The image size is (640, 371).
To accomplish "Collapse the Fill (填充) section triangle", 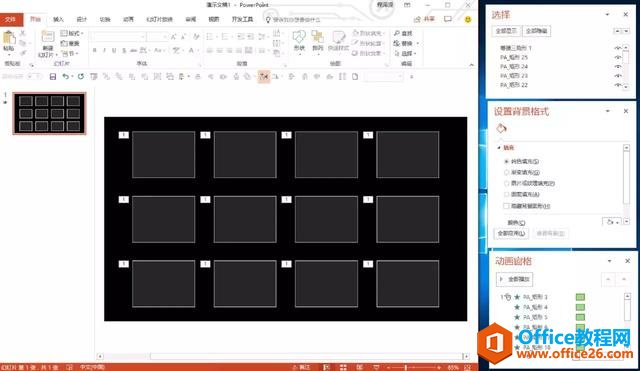I will click(x=499, y=148).
